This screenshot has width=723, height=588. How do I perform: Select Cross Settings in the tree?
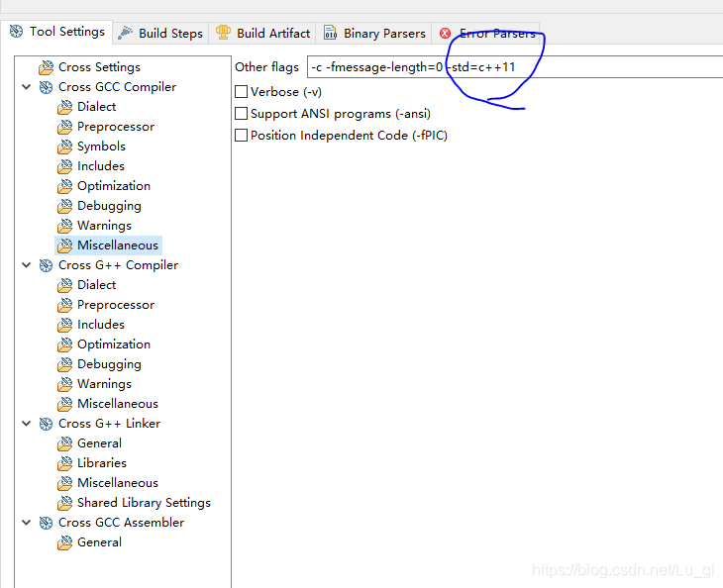click(x=99, y=67)
